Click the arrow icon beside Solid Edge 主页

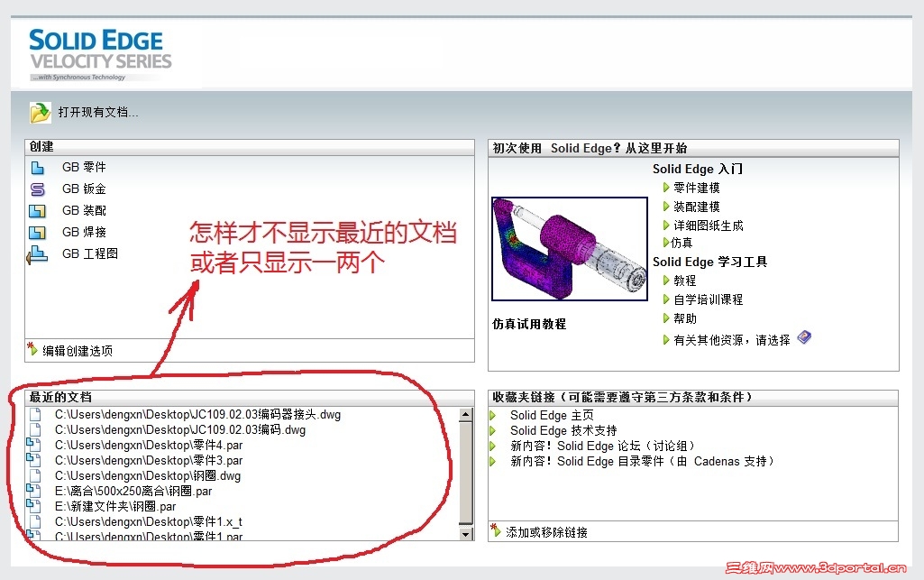[493, 416]
